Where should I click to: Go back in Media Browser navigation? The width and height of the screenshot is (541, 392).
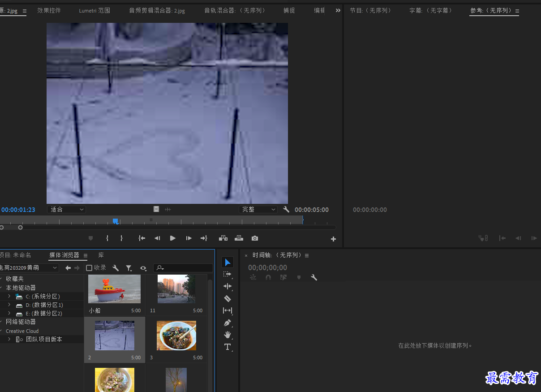pos(68,268)
